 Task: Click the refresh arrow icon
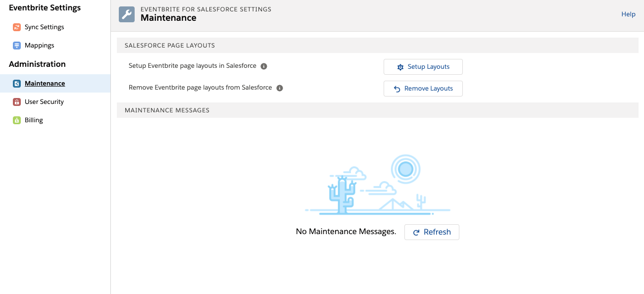point(416,233)
